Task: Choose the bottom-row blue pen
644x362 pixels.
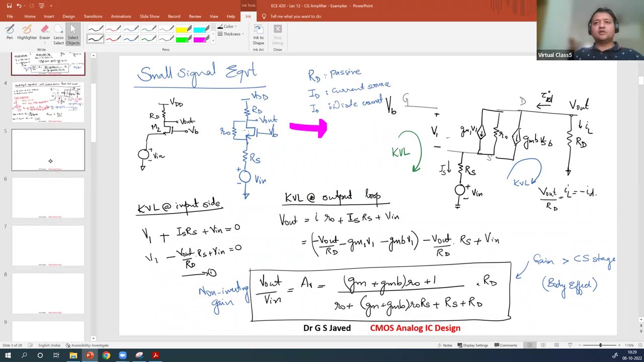Action: 131,39
